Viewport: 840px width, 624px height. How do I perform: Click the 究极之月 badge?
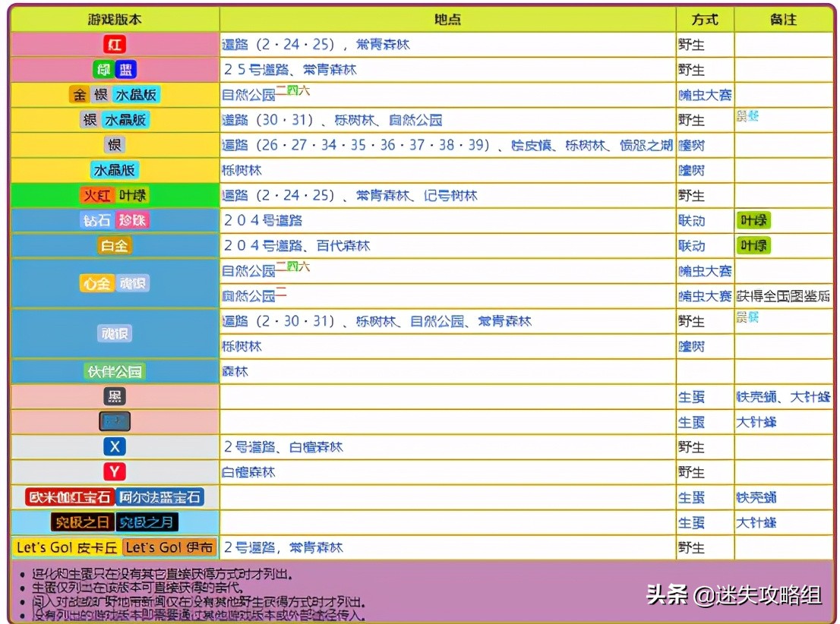147,522
